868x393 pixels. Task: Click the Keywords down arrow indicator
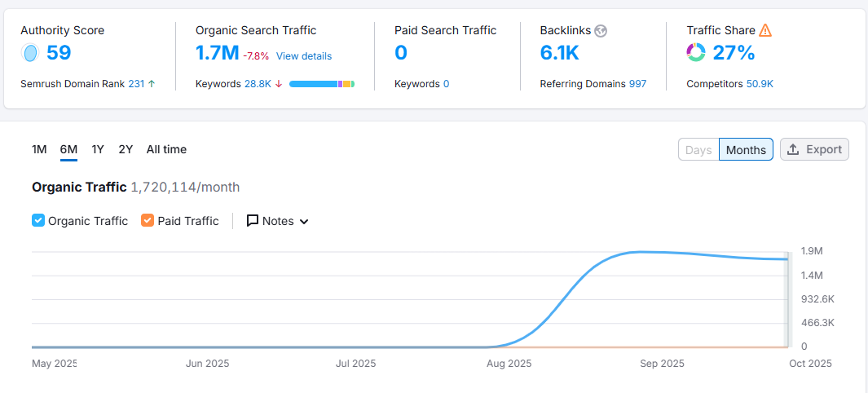(279, 84)
